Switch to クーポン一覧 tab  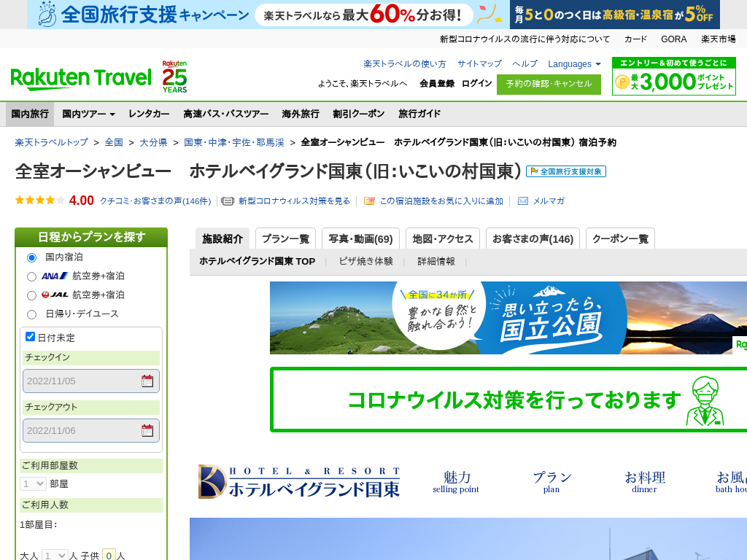(620, 238)
